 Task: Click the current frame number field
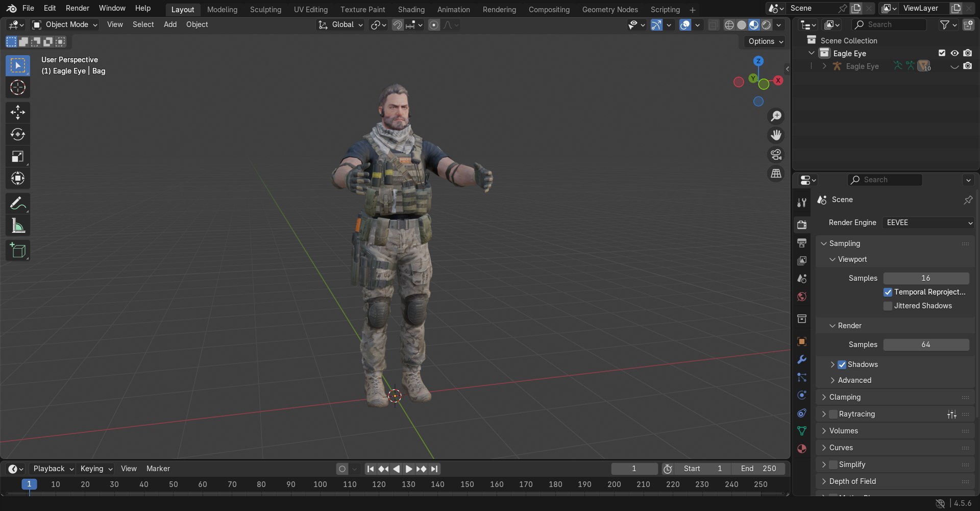(634, 469)
